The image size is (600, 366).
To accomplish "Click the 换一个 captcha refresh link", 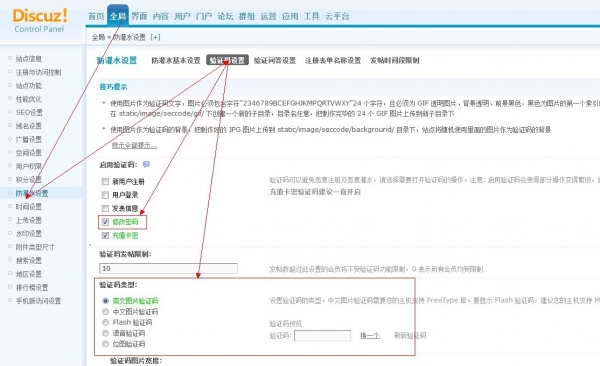I will pyautogui.click(x=370, y=335).
